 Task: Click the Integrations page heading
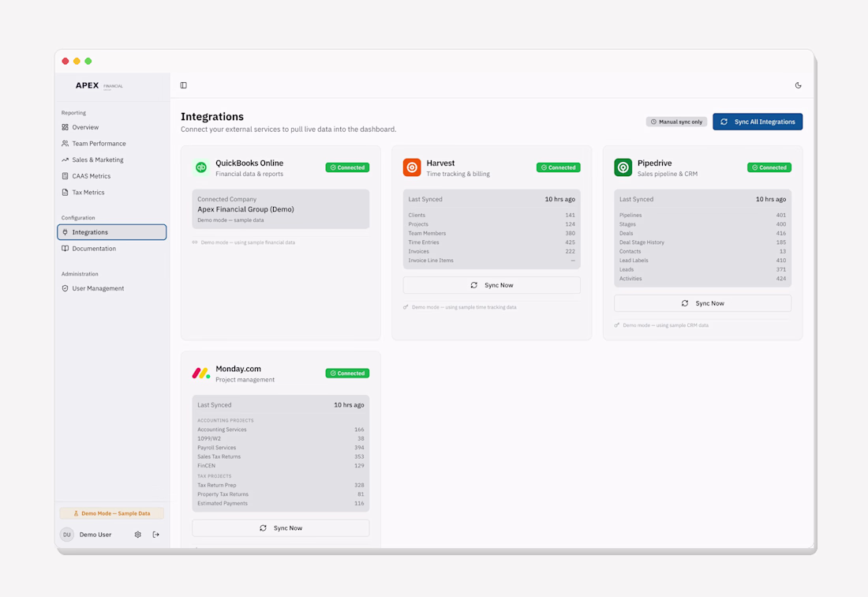212,117
